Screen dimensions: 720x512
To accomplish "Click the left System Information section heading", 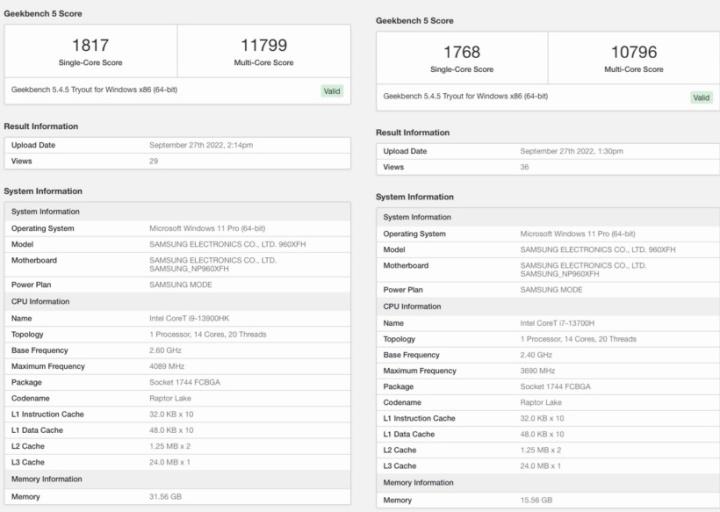I will pos(43,191).
